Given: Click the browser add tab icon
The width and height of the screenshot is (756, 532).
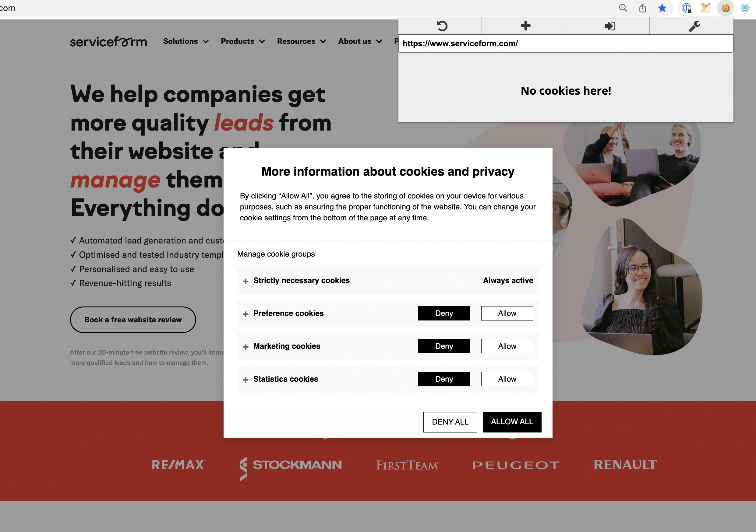Looking at the screenshot, I should [x=525, y=25].
